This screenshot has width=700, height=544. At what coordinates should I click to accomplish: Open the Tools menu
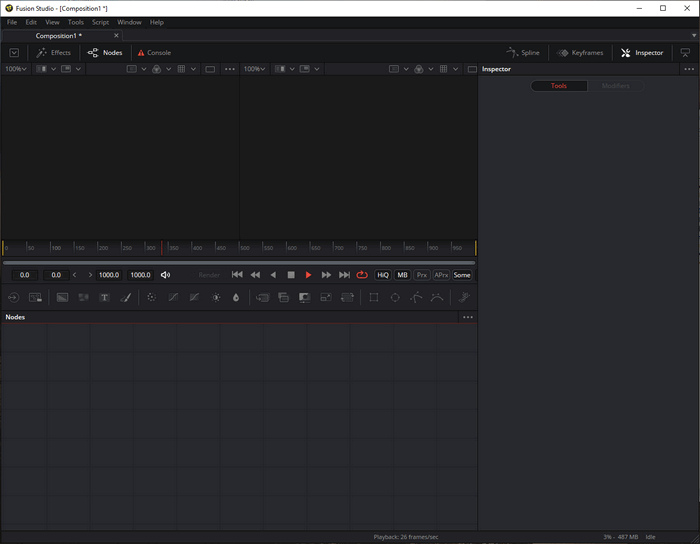pos(75,22)
